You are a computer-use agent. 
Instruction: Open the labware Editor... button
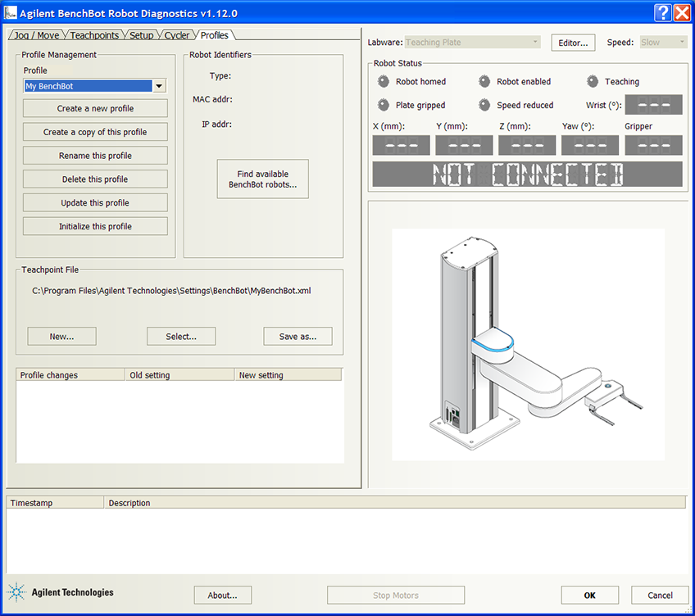(x=573, y=43)
